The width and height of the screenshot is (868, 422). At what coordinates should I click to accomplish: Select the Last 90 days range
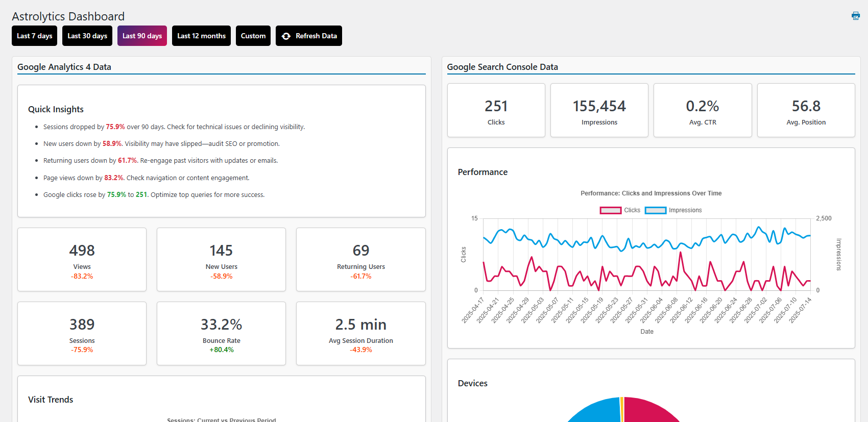(142, 36)
